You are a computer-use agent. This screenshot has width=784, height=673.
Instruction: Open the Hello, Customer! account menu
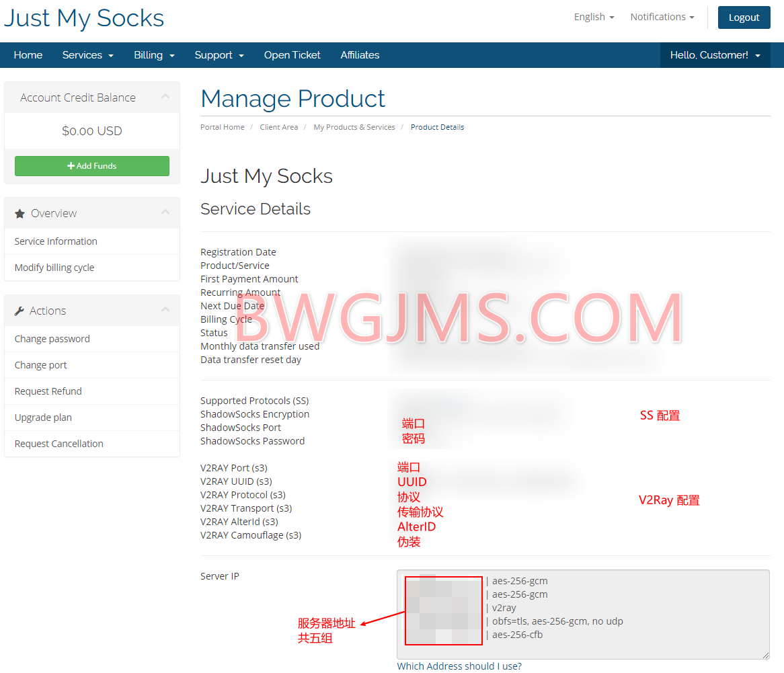[715, 55]
